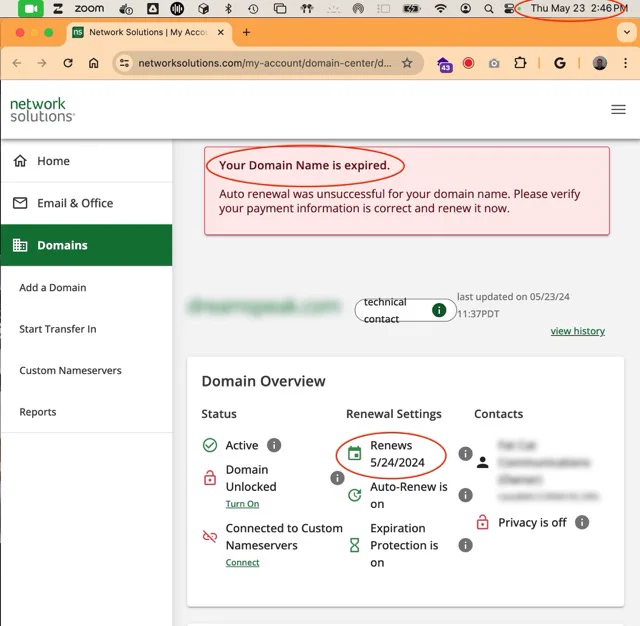Select Domains in sidebar
This screenshot has width=640, height=626.
point(86,245)
